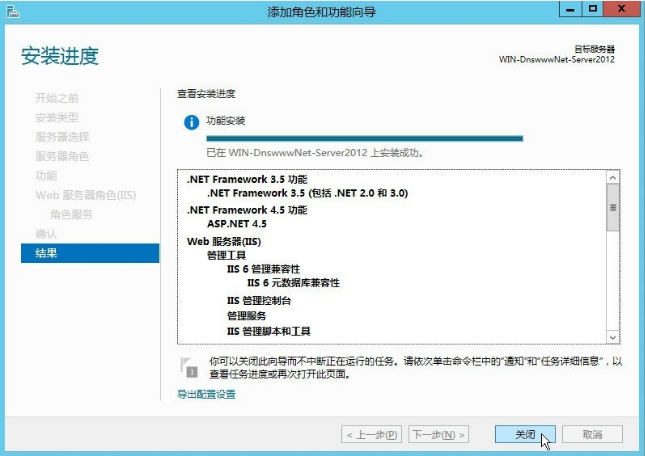The height and width of the screenshot is (456, 645).
Task: Select the 结果 step in sidebar
Action: [90, 253]
